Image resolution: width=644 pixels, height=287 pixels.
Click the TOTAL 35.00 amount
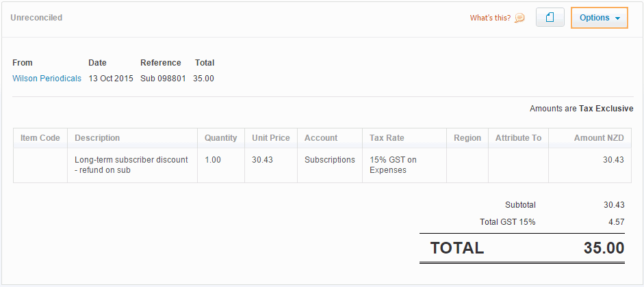pyautogui.click(x=603, y=248)
